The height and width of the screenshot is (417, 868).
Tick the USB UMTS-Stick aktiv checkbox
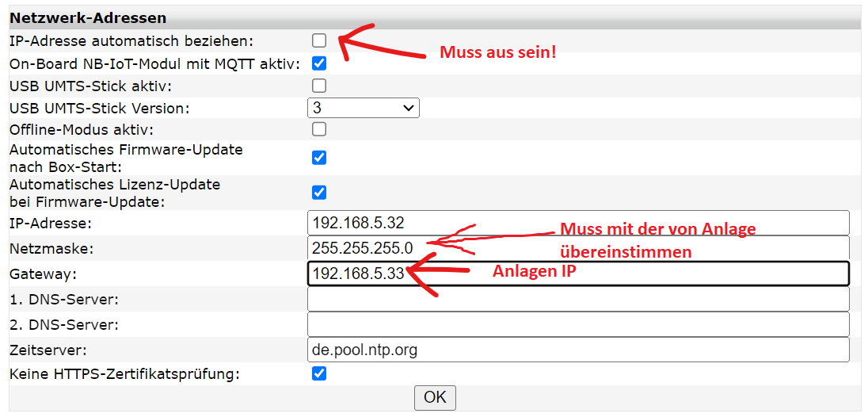pyautogui.click(x=319, y=86)
